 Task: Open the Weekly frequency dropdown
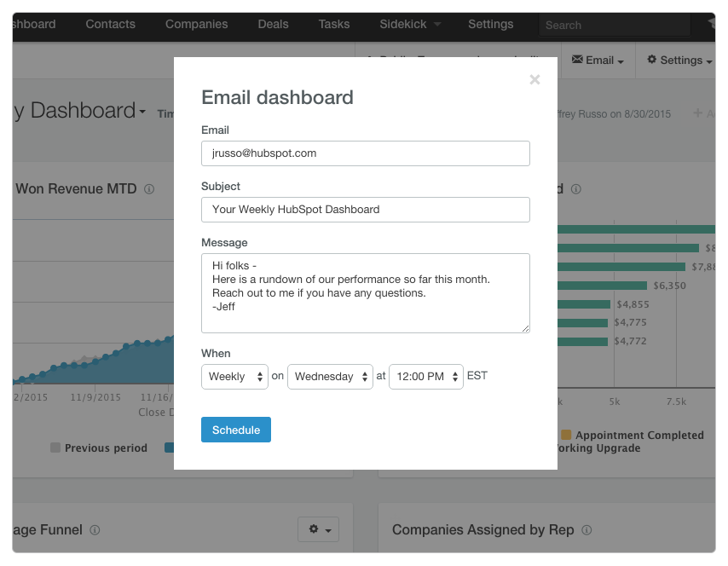234,376
